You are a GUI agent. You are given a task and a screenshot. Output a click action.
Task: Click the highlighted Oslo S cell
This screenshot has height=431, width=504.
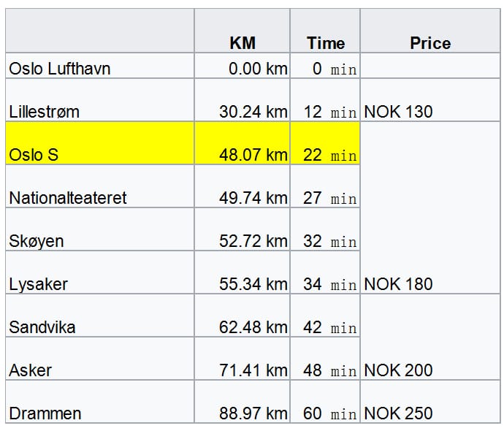(100, 143)
